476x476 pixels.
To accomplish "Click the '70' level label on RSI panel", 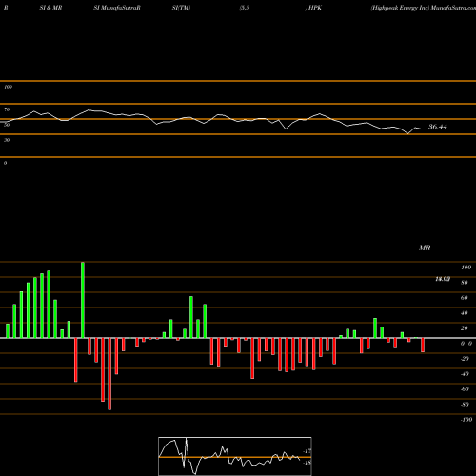I will coord(7,109).
